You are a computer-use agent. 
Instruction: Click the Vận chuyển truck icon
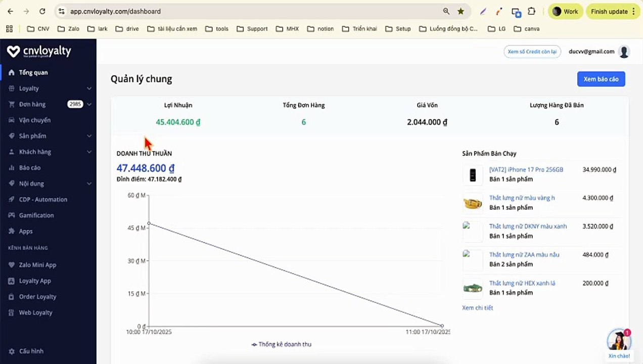[12, 120]
